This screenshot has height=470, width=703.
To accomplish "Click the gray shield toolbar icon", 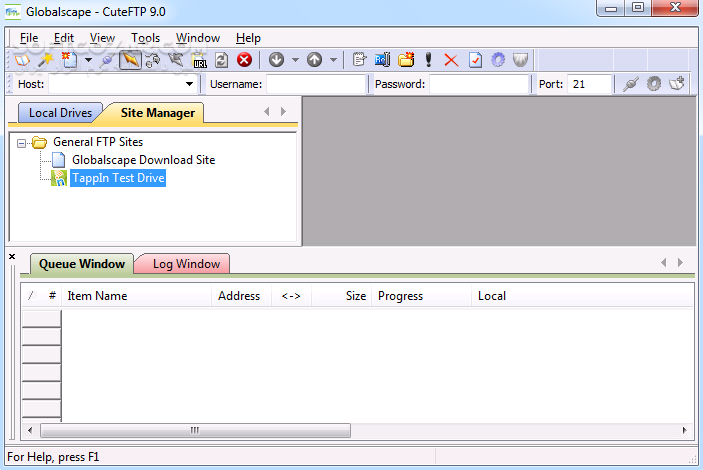I will [521, 60].
